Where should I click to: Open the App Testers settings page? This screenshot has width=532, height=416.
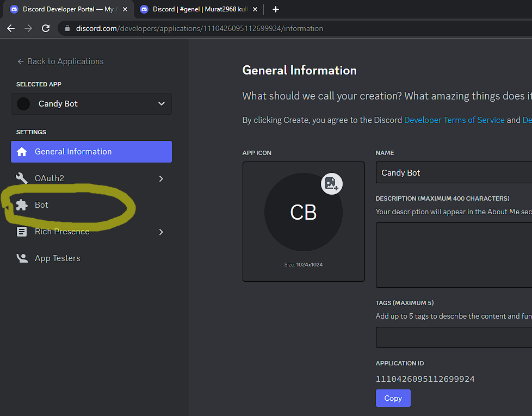pyautogui.click(x=91, y=258)
